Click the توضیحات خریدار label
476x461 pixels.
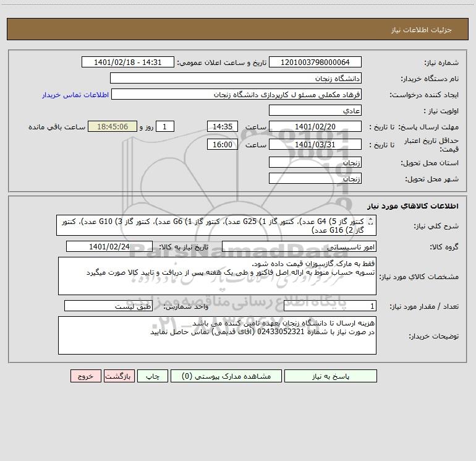pos(433,337)
